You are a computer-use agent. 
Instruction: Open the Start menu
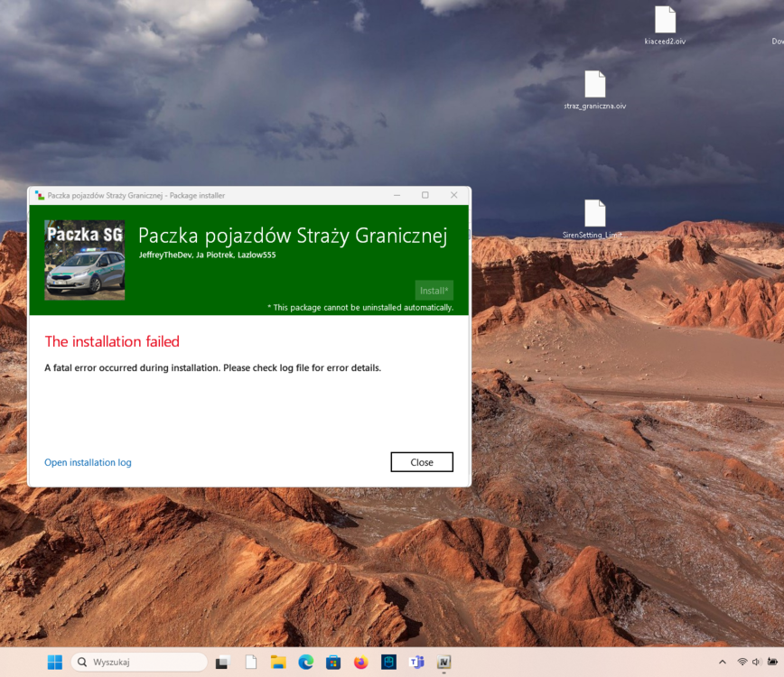[54, 662]
